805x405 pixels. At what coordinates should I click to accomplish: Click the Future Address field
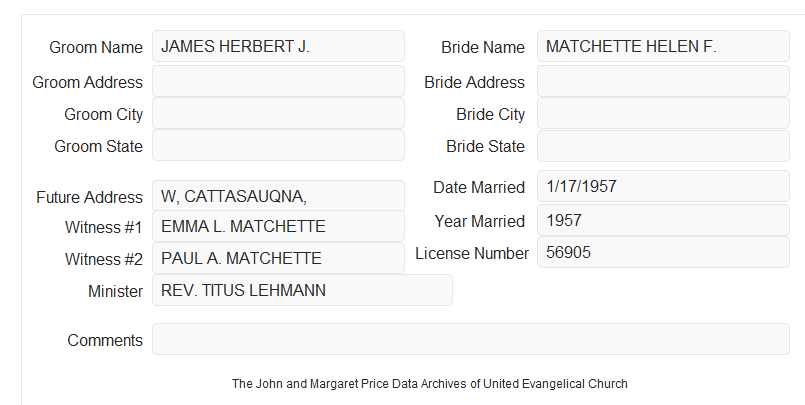click(278, 196)
